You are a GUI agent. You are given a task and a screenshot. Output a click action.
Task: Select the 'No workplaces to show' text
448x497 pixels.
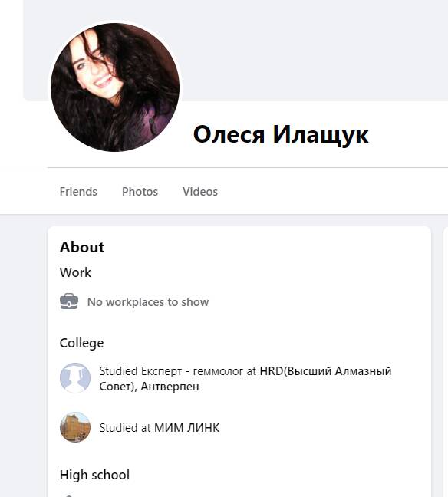tap(148, 302)
